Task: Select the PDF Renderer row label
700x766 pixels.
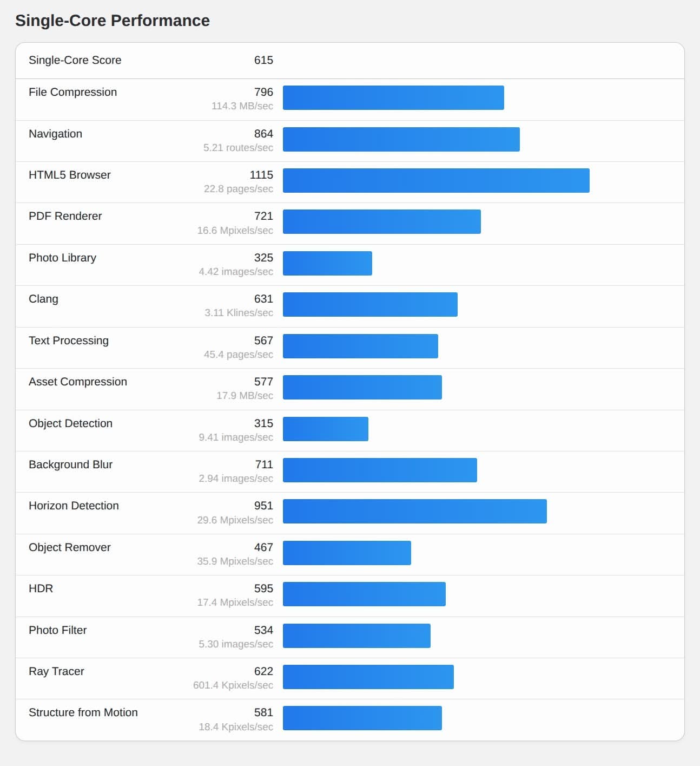Action: click(65, 216)
